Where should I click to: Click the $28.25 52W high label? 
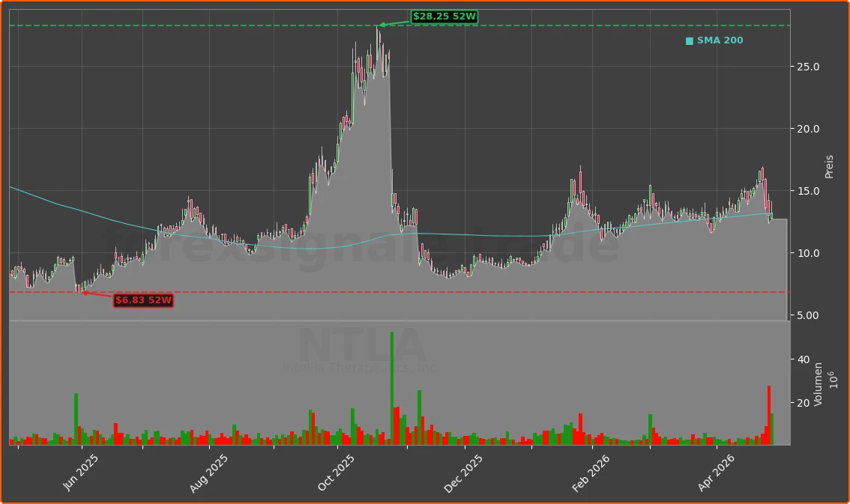(444, 16)
